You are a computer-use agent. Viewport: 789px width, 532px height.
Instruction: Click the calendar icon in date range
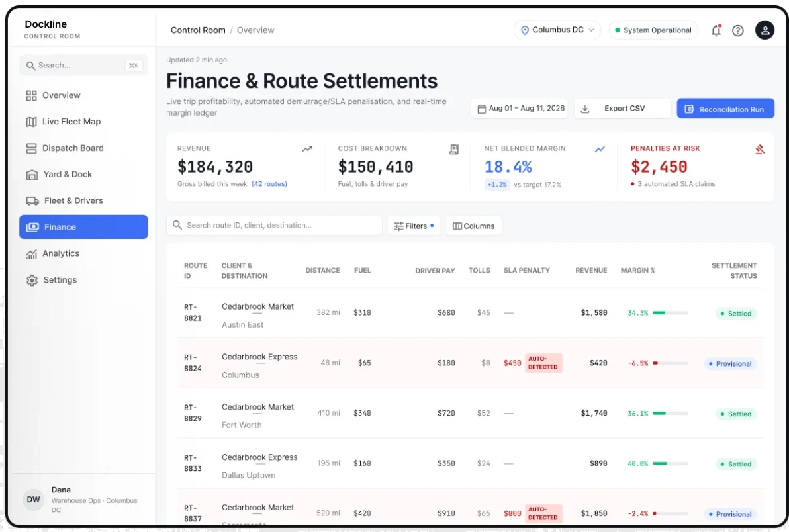(482, 109)
